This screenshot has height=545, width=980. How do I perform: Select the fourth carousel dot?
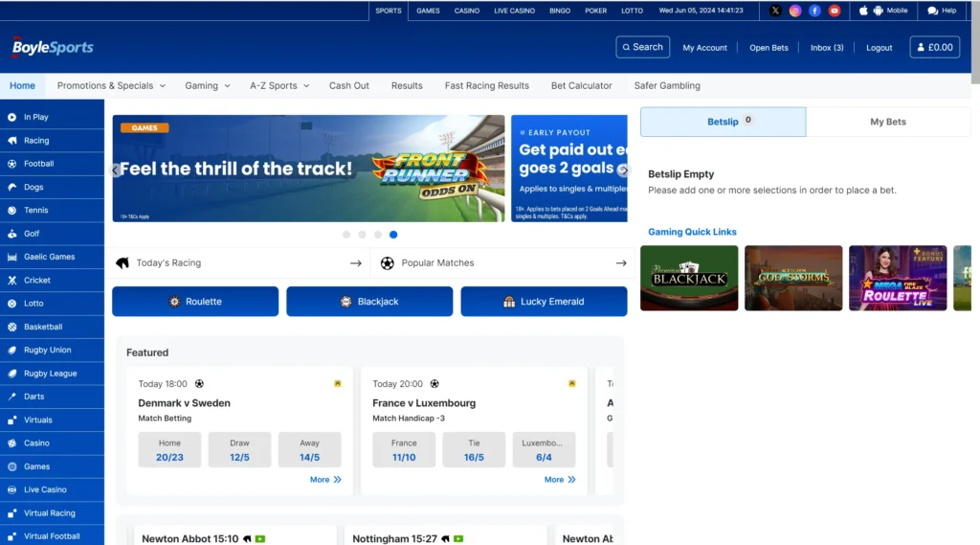pos(393,235)
